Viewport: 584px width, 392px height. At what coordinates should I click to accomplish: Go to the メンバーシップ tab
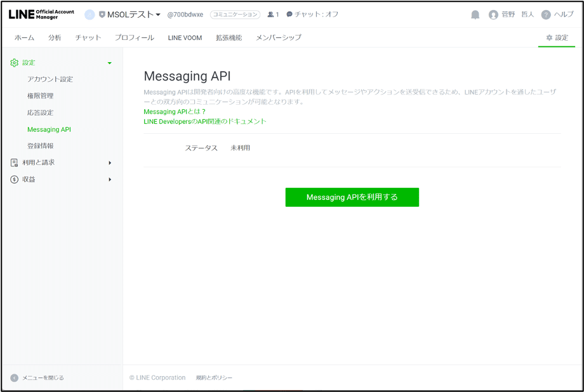278,38
